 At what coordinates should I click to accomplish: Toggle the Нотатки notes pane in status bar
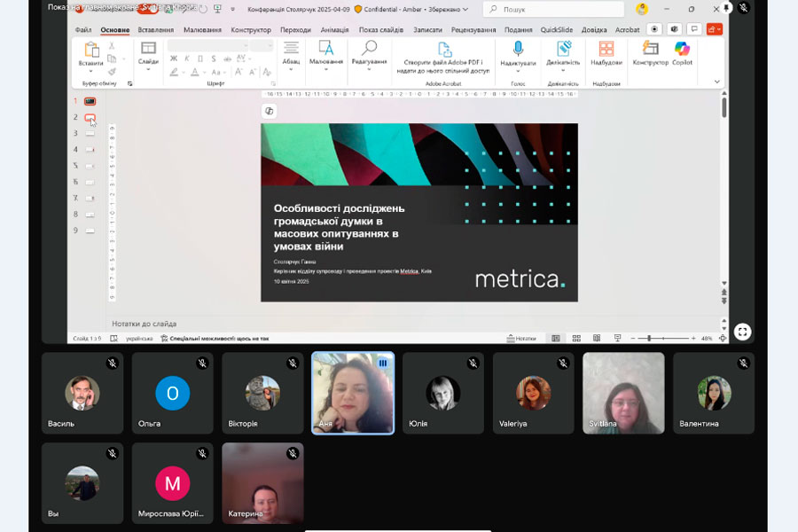[x=521, y=339]
